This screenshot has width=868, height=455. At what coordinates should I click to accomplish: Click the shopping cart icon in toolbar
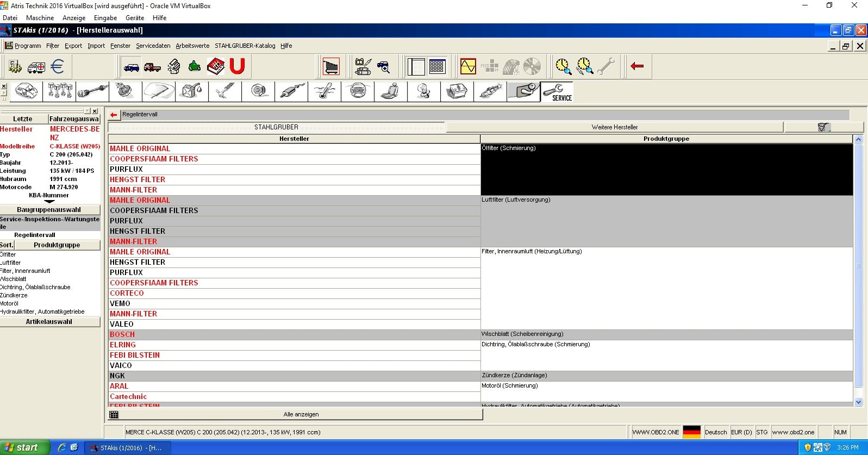330,67
